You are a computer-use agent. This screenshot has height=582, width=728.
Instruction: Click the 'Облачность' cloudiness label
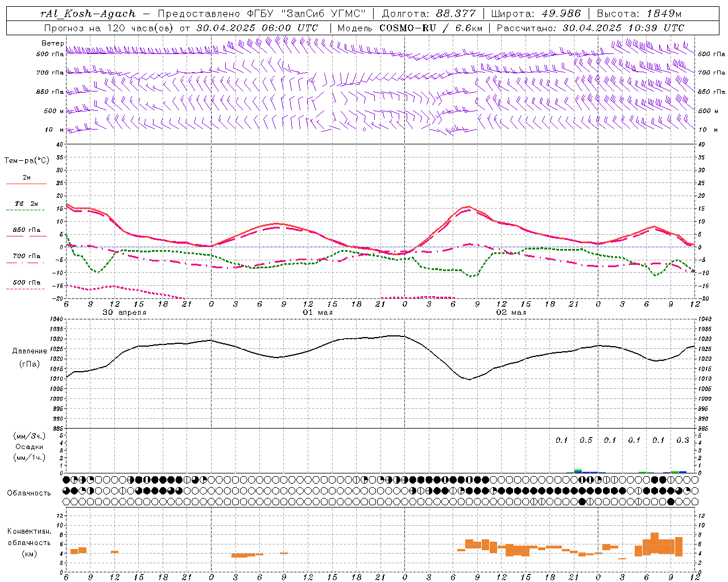click(x=29, y=493)
